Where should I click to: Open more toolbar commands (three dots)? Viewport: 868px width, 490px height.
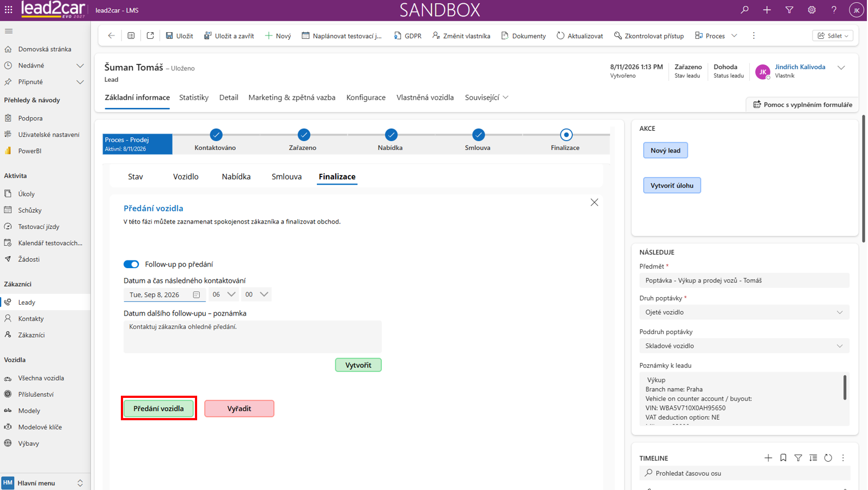tap(754, 35)
